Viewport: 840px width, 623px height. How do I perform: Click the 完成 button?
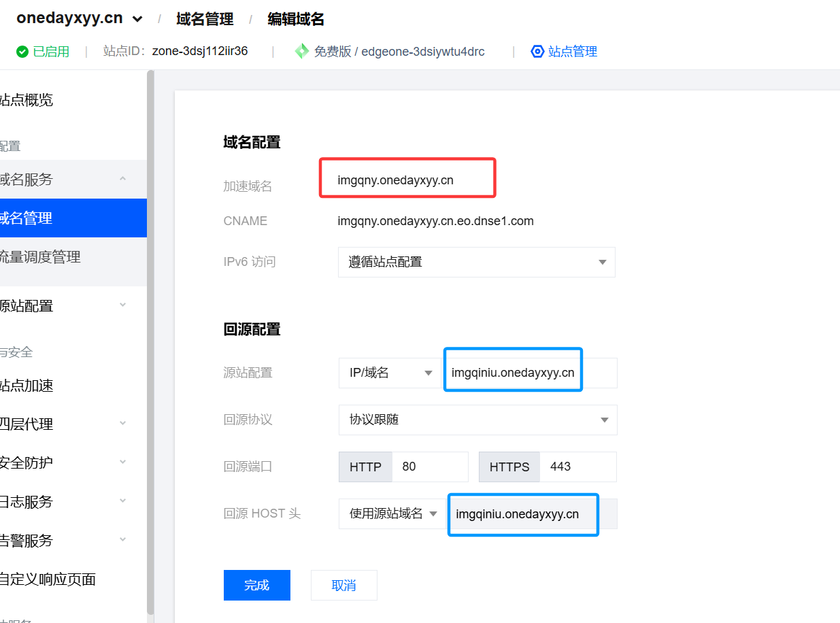[256, 585]
